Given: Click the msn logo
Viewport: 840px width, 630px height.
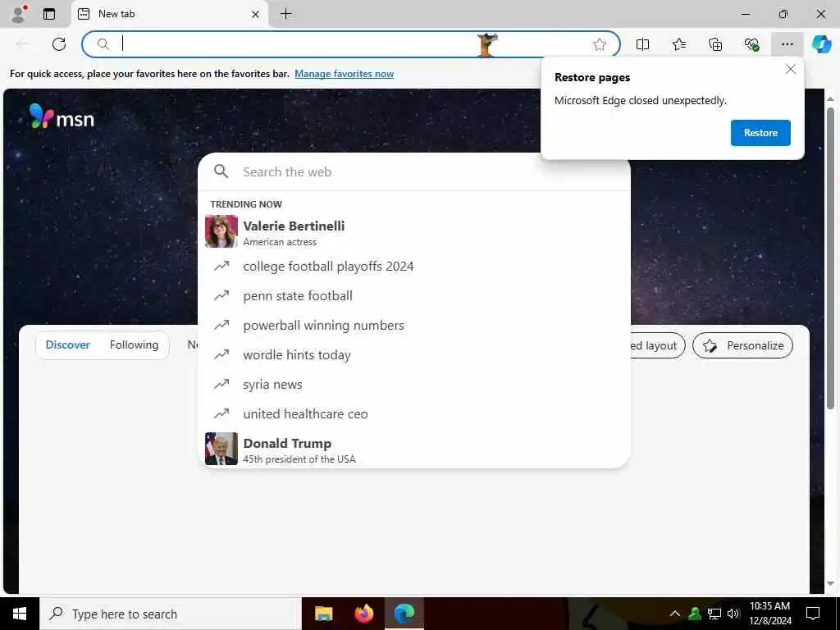Looking at the screenshot, I should [x=62, y=116].
